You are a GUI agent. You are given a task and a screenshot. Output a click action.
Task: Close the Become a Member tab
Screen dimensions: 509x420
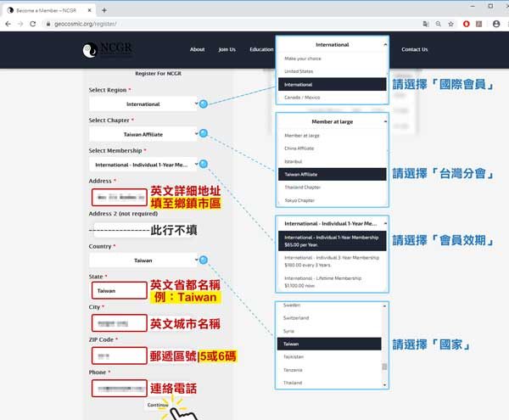coord(90,10)
